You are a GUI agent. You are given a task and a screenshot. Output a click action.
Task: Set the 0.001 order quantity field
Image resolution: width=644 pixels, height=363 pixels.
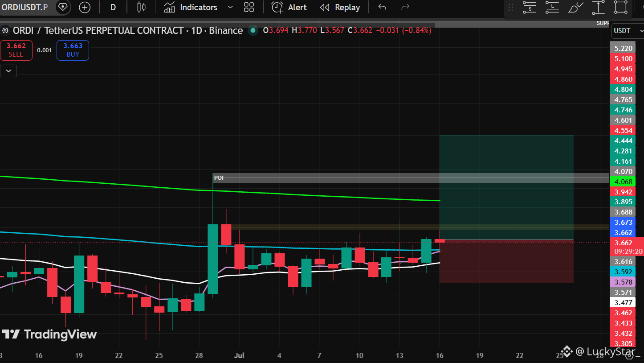(x=45, y=50)
